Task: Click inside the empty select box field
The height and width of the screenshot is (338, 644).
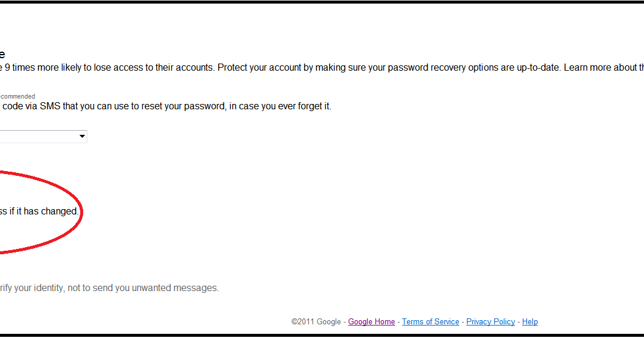Action: pyautogui.click(x=36, y=137)
